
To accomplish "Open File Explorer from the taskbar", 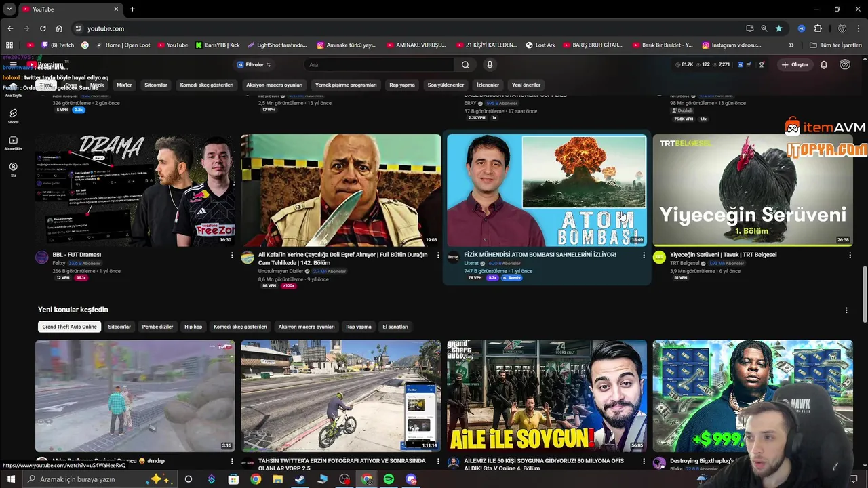I will 277,479.
